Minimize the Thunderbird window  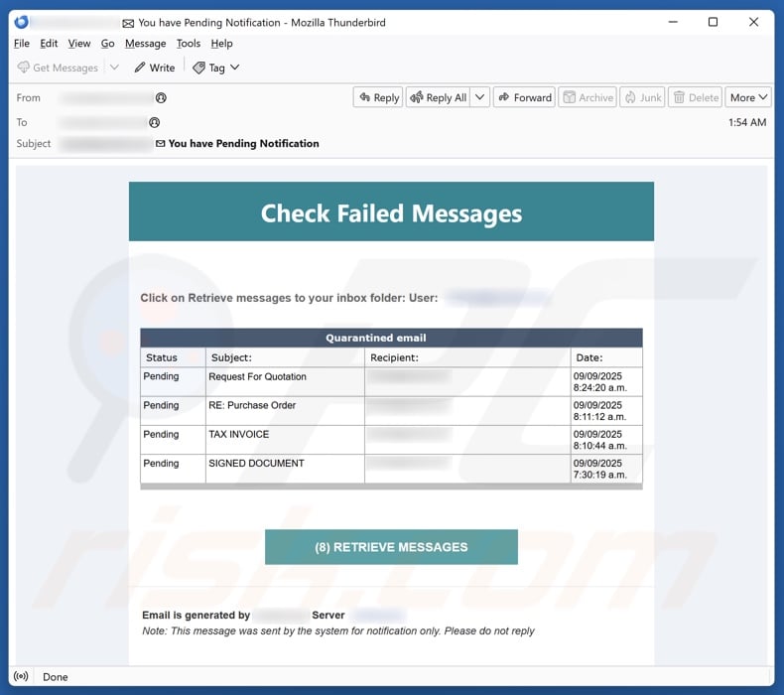[x=673, y=22]
